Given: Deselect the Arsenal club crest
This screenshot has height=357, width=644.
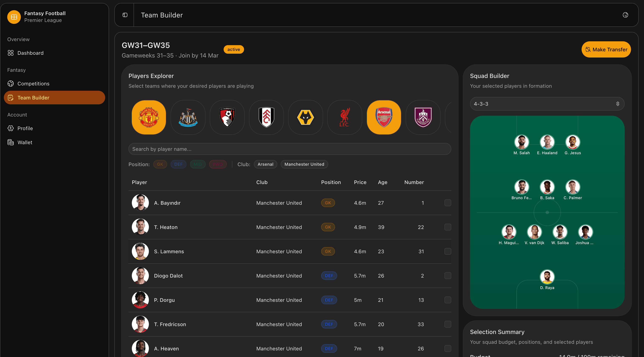Looking at the screenshot, I should coord(384,117).
